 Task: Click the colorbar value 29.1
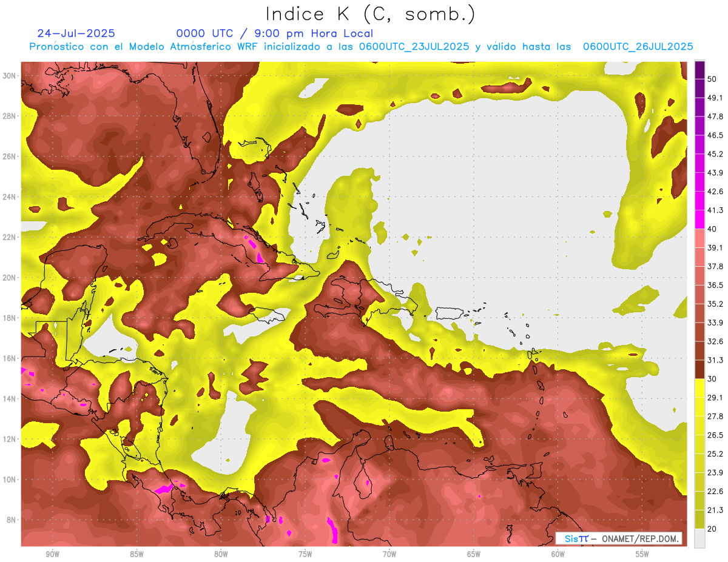(715, 398)
